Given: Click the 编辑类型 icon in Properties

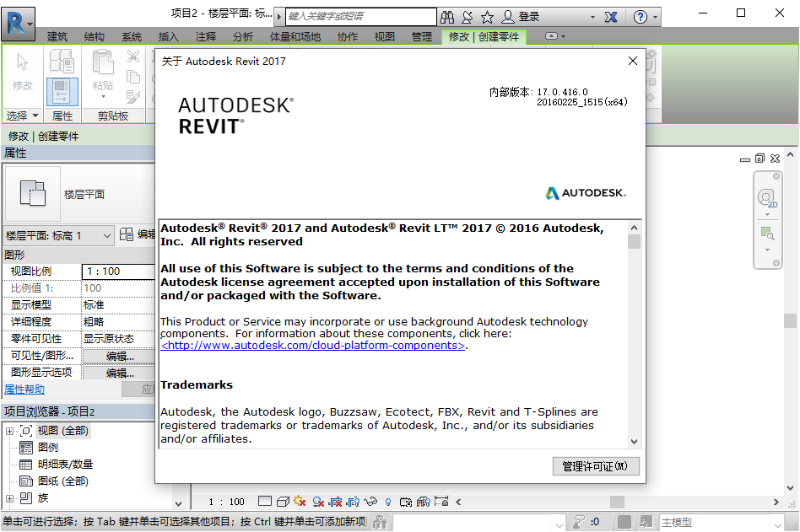Looking at the screenshot, I should [127, 234].
